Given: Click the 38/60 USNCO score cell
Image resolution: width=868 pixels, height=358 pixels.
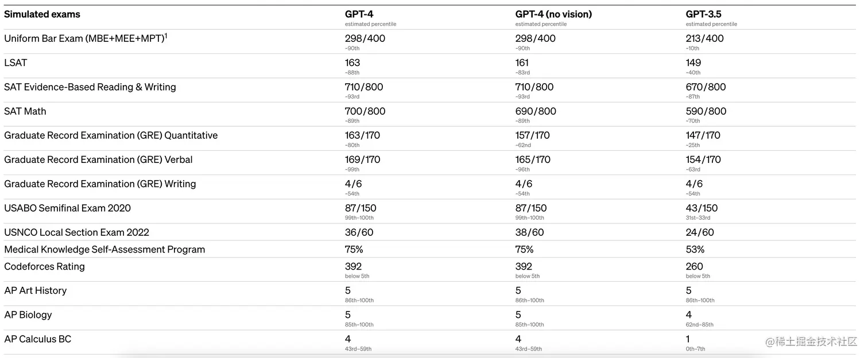Looking at the screenshot, I should click(x=529, y=232).
